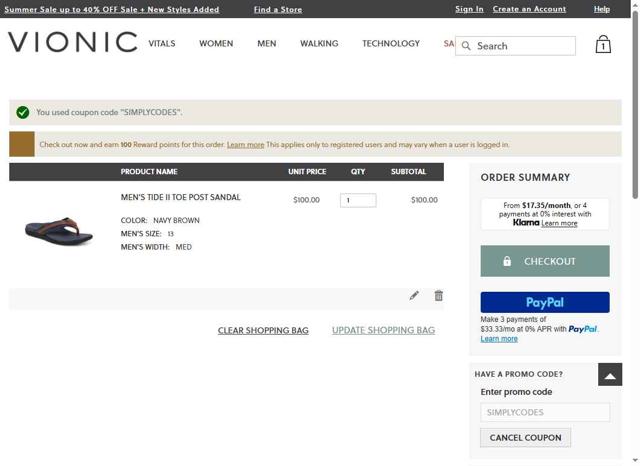
Task: Click the search magnifier icon
Action: click(x=466, y=46)
